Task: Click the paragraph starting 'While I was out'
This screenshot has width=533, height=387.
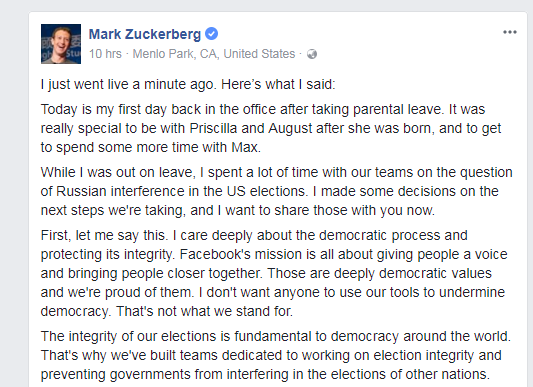Action: coord(276,191)
